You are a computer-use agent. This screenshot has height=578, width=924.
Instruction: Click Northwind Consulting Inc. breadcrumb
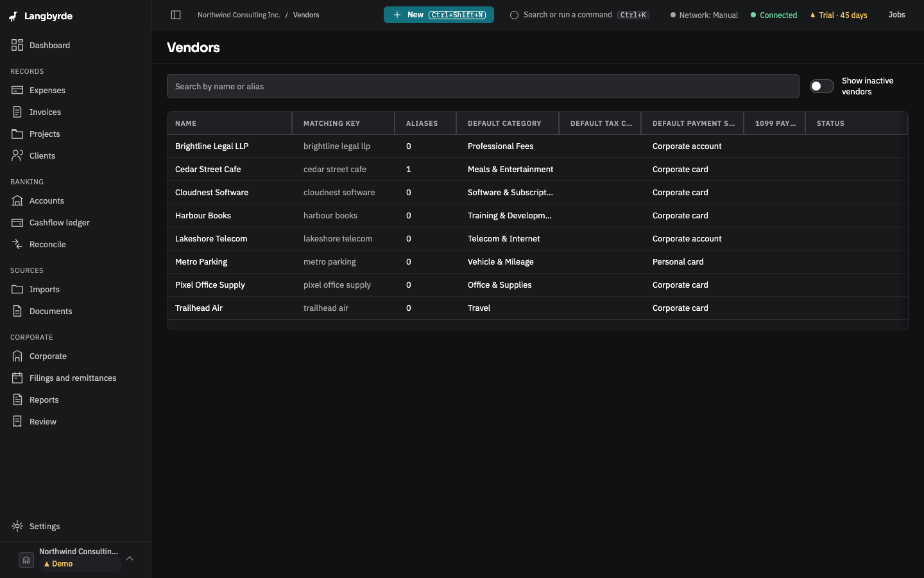239,15
